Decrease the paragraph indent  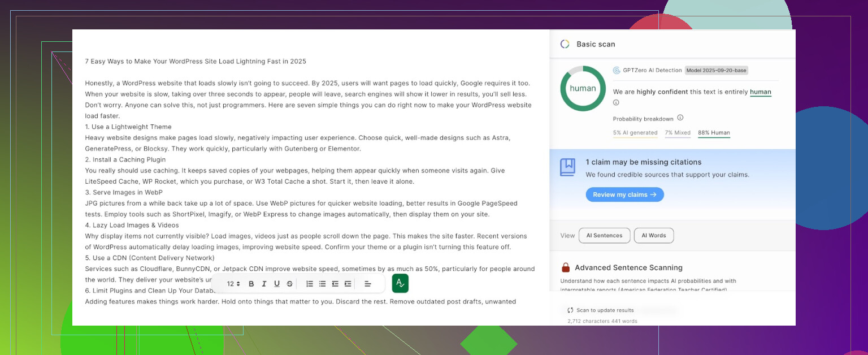(335, 284)
